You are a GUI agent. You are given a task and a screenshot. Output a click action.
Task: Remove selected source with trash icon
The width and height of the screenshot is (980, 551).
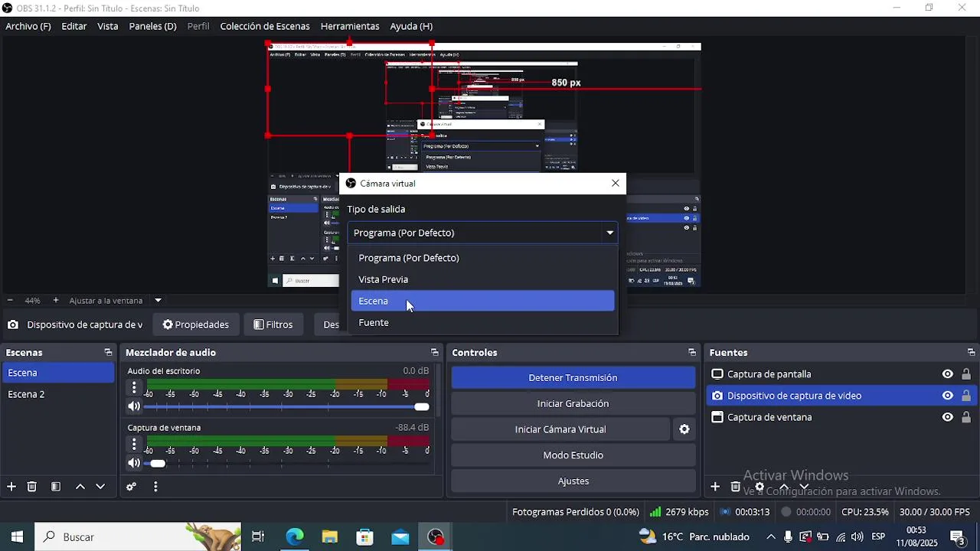pyautogui.click(x=736, y=487)
